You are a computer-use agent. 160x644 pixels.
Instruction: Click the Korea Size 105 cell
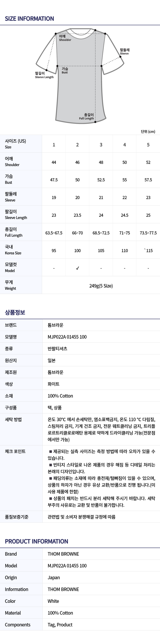coord(101,250)
